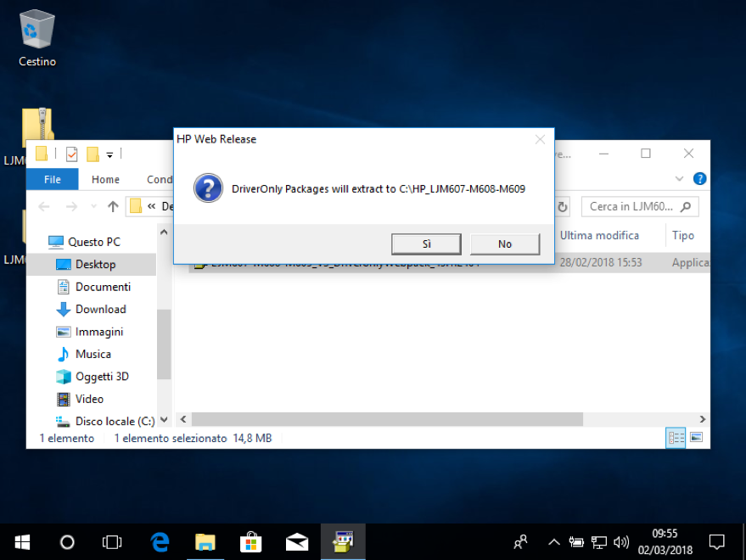Click the battery power tray icon

click(576, 542)
